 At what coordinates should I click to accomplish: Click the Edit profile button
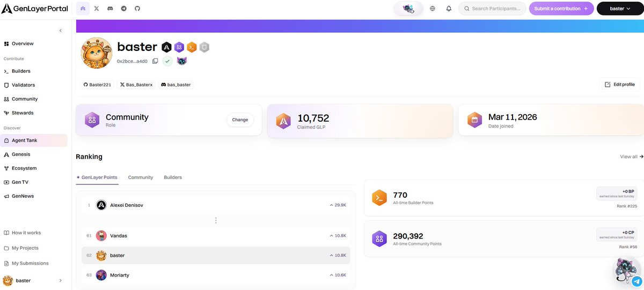(619, 85)
